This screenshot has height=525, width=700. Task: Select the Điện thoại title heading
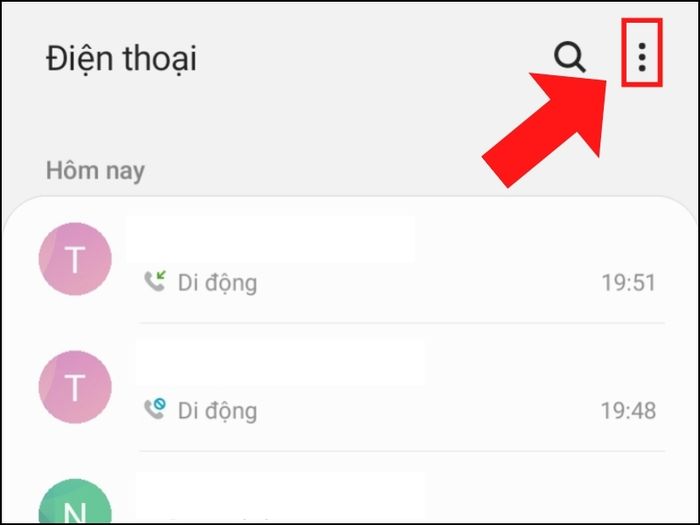[121, 58]
